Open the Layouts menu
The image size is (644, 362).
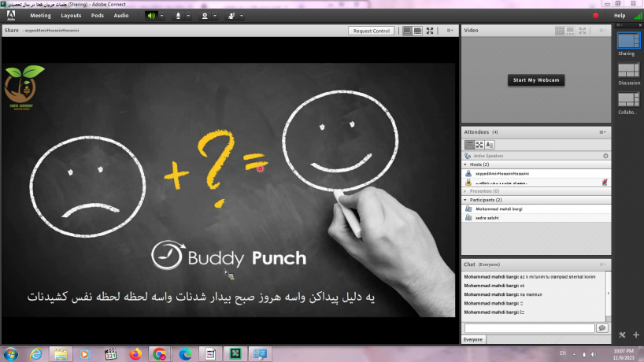tap(71, 16)
